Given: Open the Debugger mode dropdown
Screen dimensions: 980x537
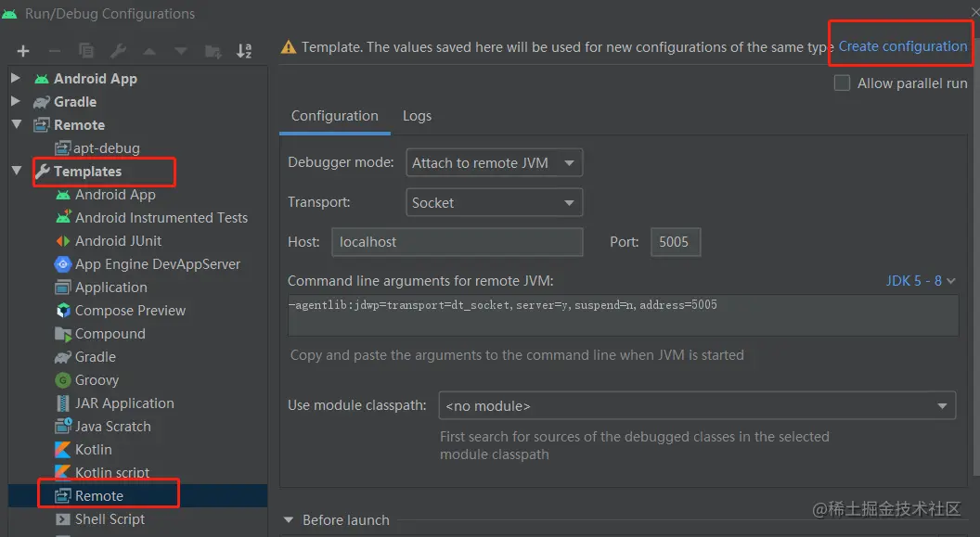Looking at the screenshot, I should [x=495, y=163].
